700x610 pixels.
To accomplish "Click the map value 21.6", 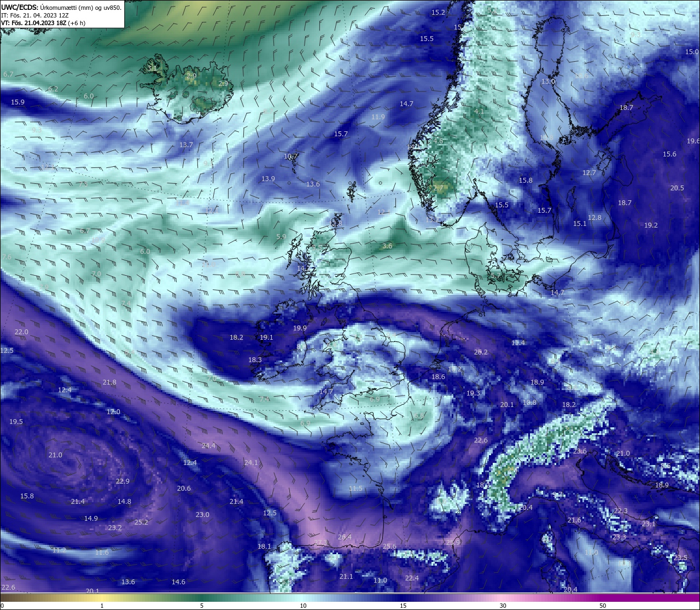I will coord(574,520).
